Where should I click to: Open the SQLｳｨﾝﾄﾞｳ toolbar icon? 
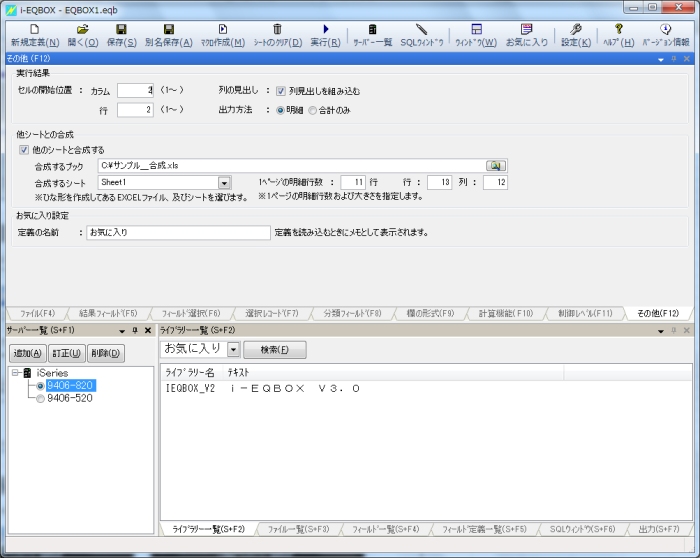tap(421, 29)
